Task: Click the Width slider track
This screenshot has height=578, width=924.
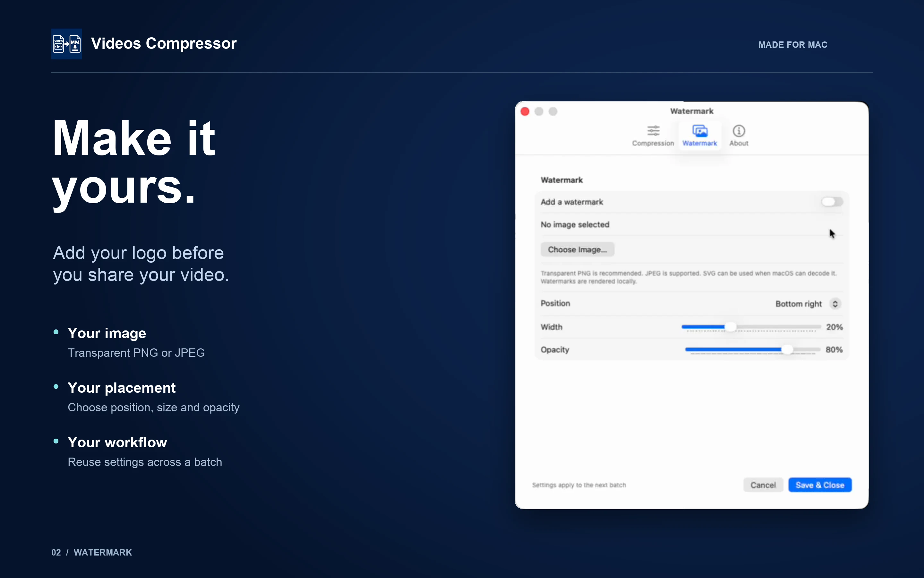Action: pos(751,327)
